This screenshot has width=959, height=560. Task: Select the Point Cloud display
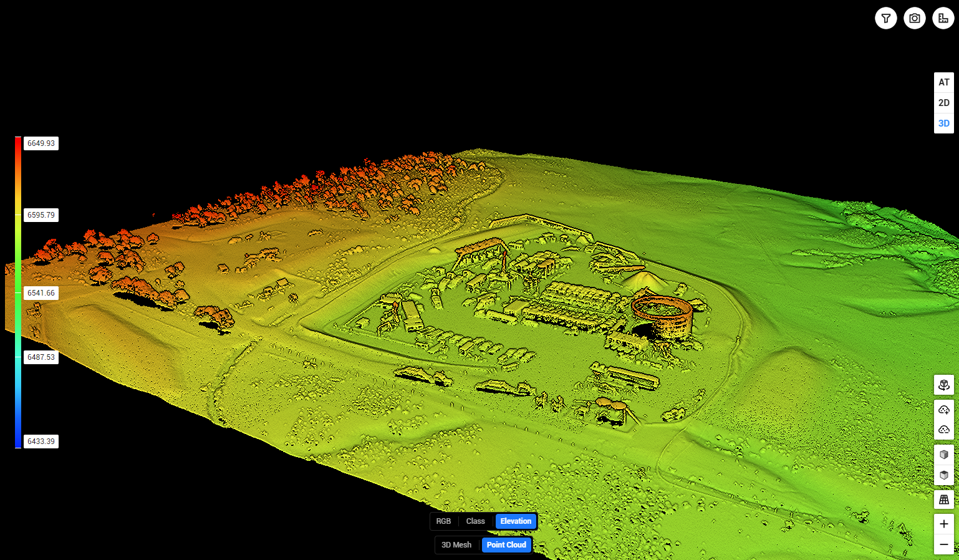pyautogui.click(x=506, y=545)
